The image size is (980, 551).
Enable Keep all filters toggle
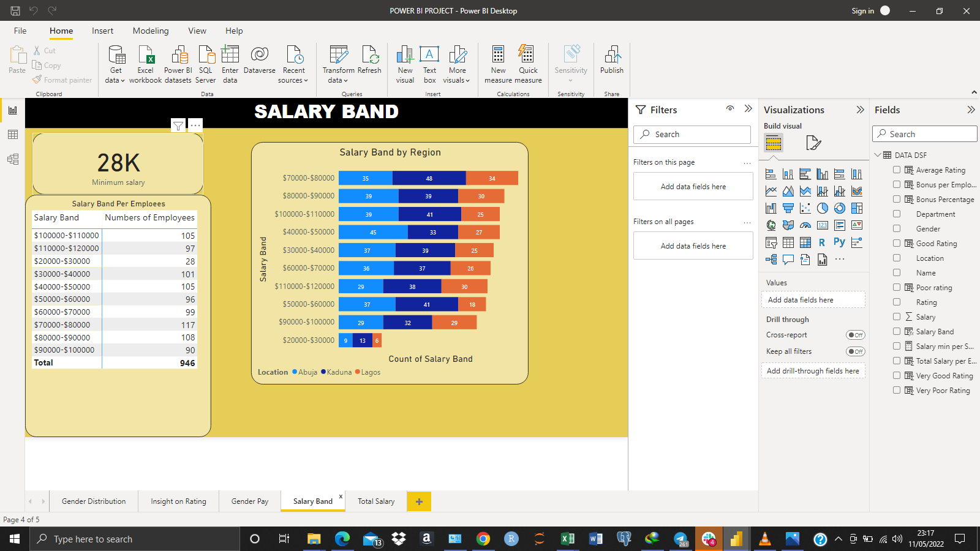tap(856, 351)
